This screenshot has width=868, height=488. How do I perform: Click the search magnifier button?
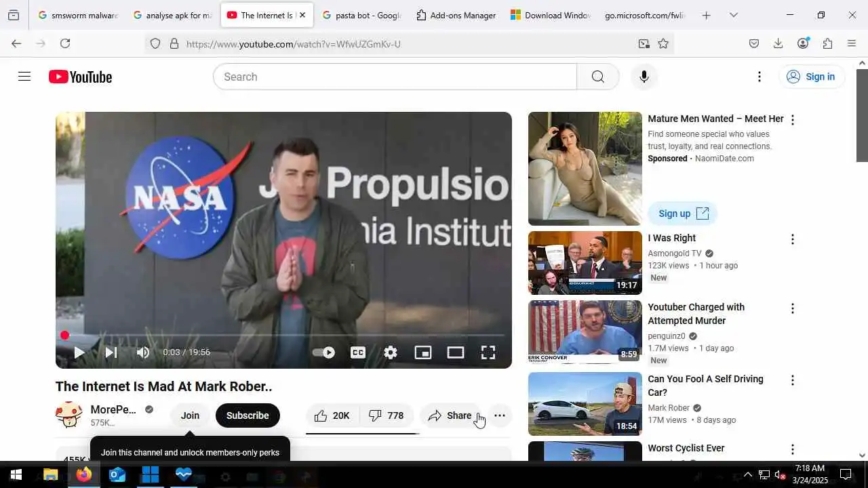pyautogui.click(x=597, y=77)
